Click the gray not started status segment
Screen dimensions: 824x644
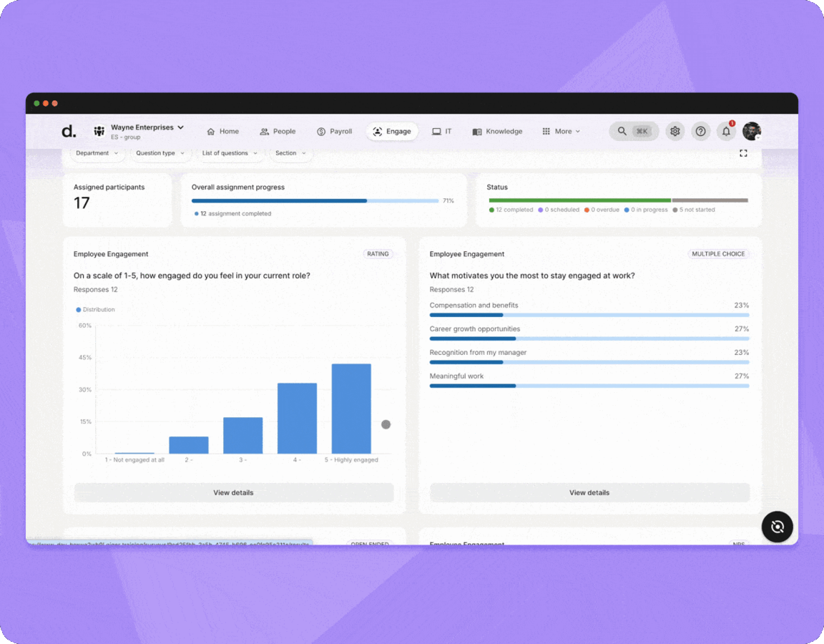point(710,200)
